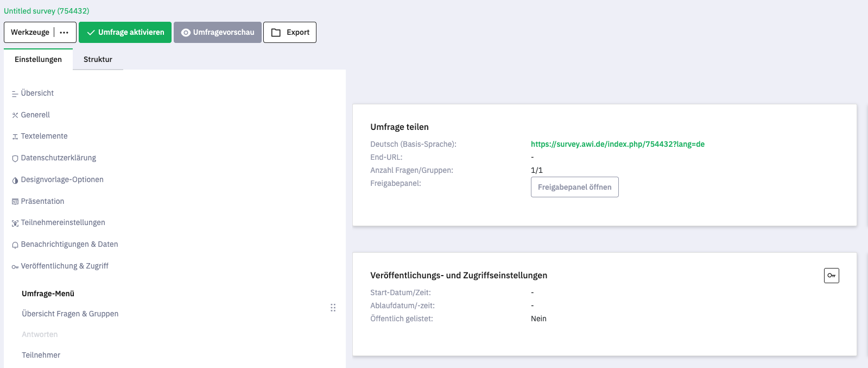This screenshot has width=868, height=368.
Task: Click the Datenschutzerklärung shield icon
Action: pos(15,159)
